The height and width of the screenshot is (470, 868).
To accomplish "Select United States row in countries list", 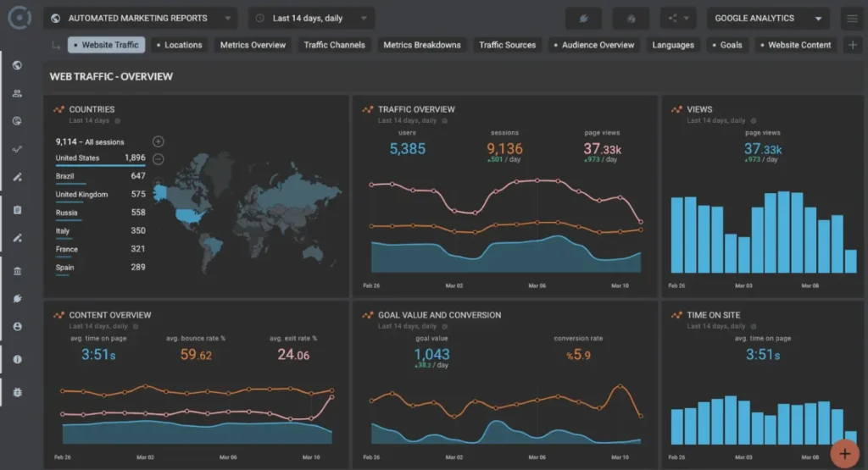I will (x=100, y=158).
